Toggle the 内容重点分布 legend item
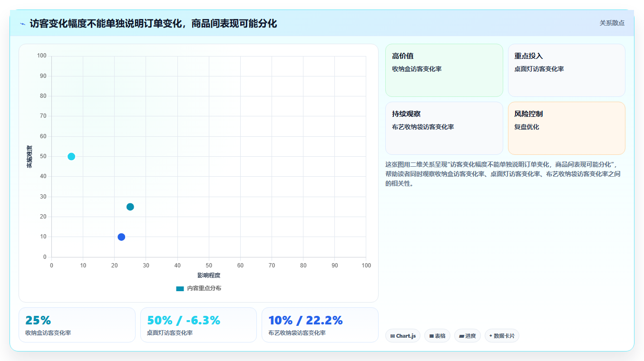The height and width of the screenshot is (361, 644). tap(198, 288)
